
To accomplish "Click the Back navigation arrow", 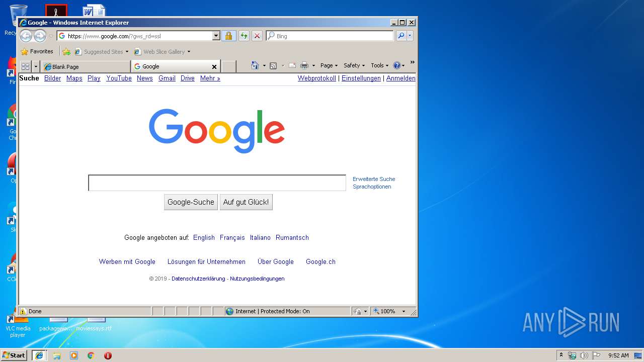I will pyautogui.click(x=26, y=36).
